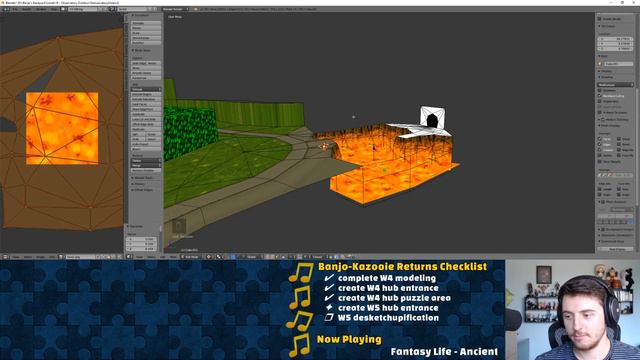The image size is (640, 360).
Task: Open the Window menu
Action: (41, 9)
